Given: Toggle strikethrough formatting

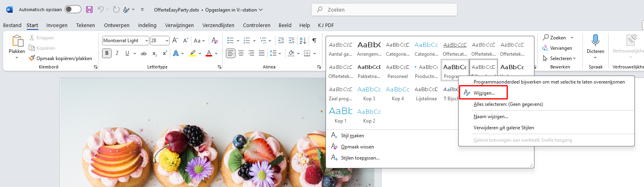Looking at the screenshot, I should 144,53.
